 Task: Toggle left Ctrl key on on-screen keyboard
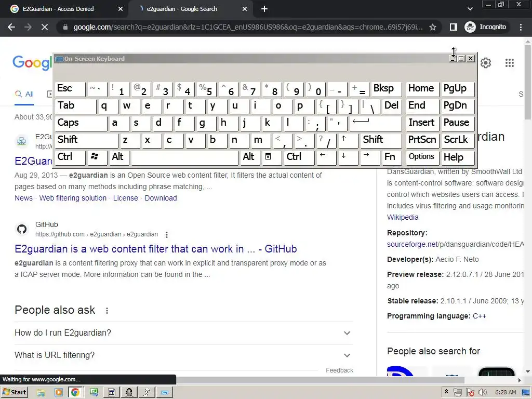click(70, 157)
